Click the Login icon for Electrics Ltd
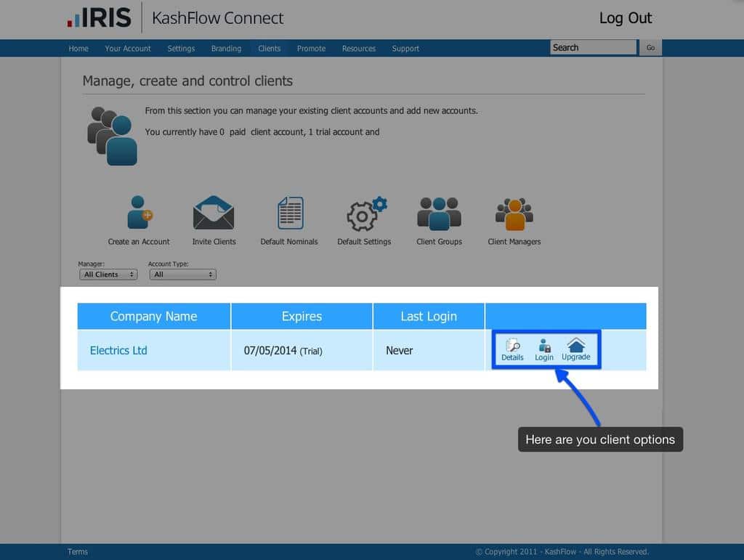The height and width of the screenshot is (560, 744). point(544,349)
